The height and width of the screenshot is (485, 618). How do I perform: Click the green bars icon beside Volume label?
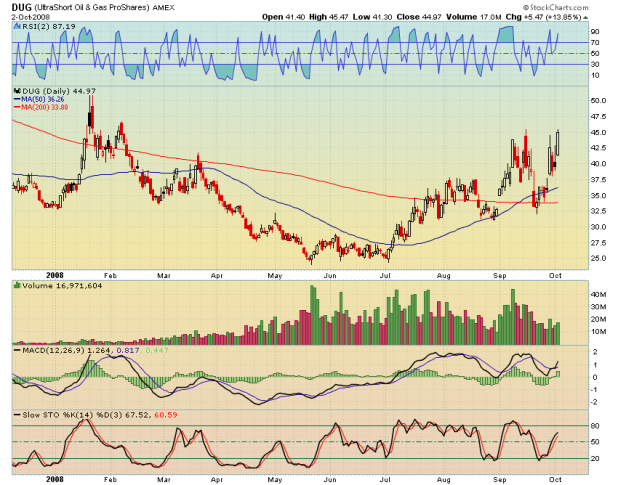point(17,285)
